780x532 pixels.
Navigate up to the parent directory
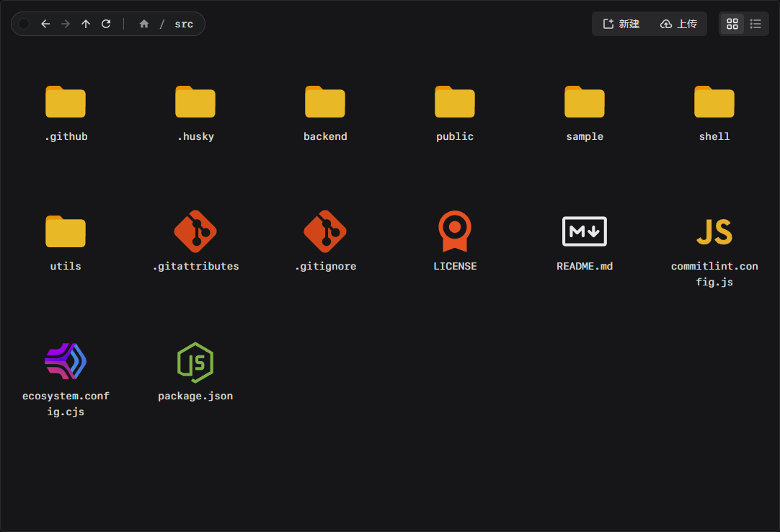tap(86, 24)
